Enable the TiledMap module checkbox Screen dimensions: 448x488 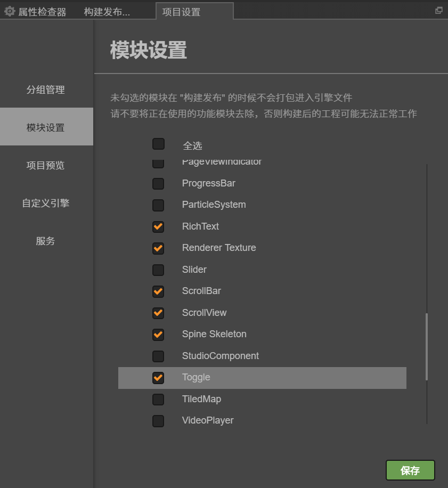tap(158, 399)
